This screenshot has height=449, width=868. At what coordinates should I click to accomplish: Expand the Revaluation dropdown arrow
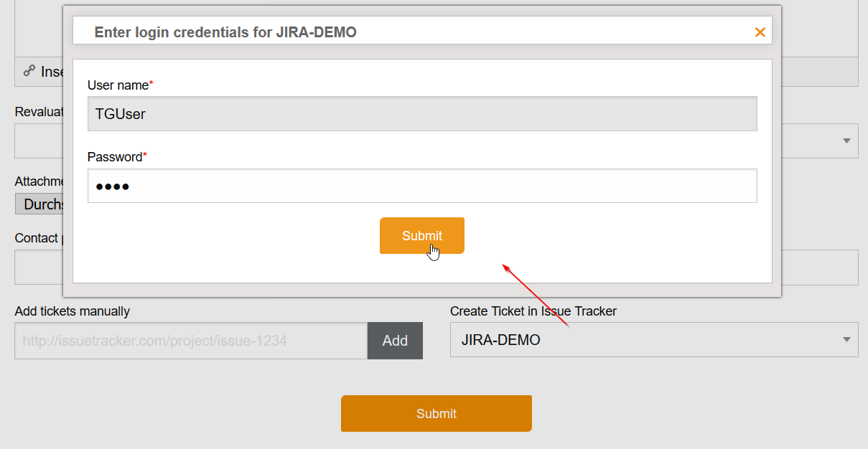(846, 141)
